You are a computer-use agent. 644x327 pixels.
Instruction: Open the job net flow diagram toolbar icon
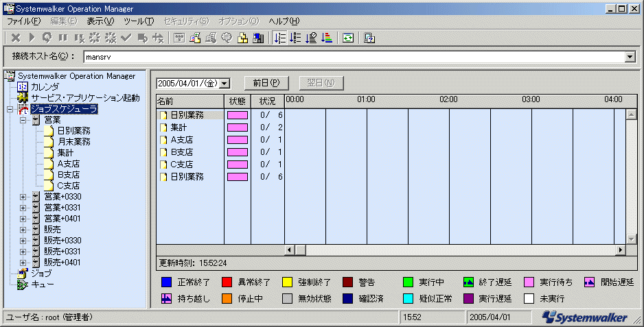tap(179, 38)
